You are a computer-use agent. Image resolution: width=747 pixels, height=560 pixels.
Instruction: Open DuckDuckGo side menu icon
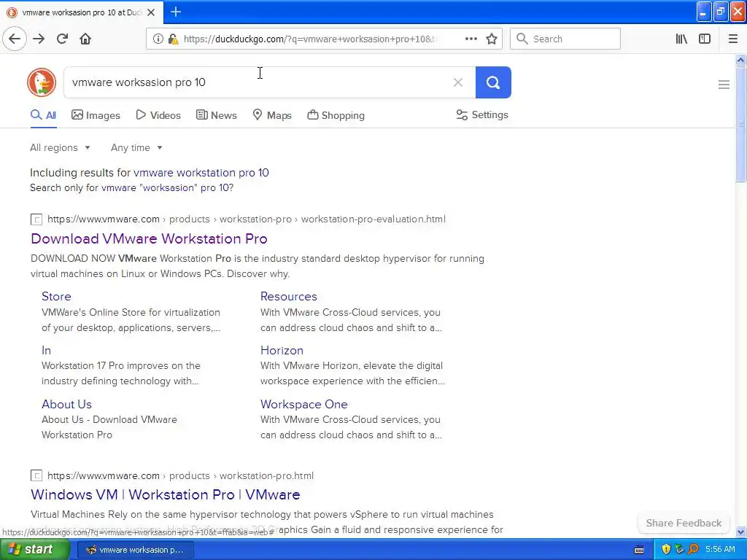724,85
